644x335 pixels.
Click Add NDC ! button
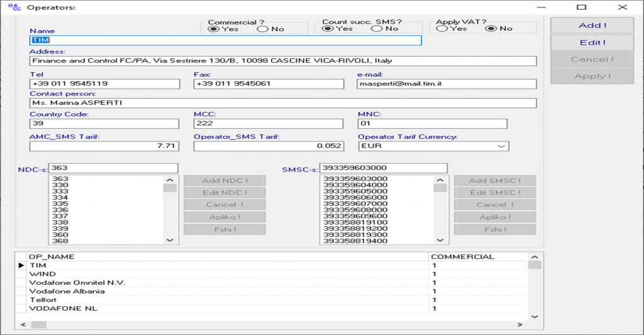pos(225,180)
